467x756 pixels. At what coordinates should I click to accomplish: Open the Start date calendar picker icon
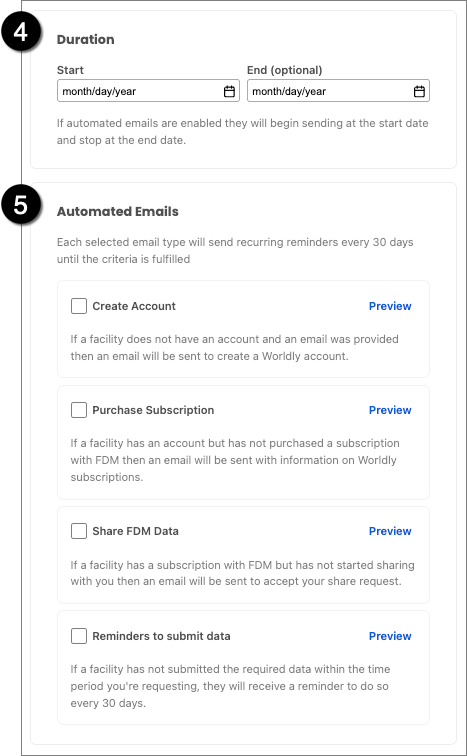[229, 91]
